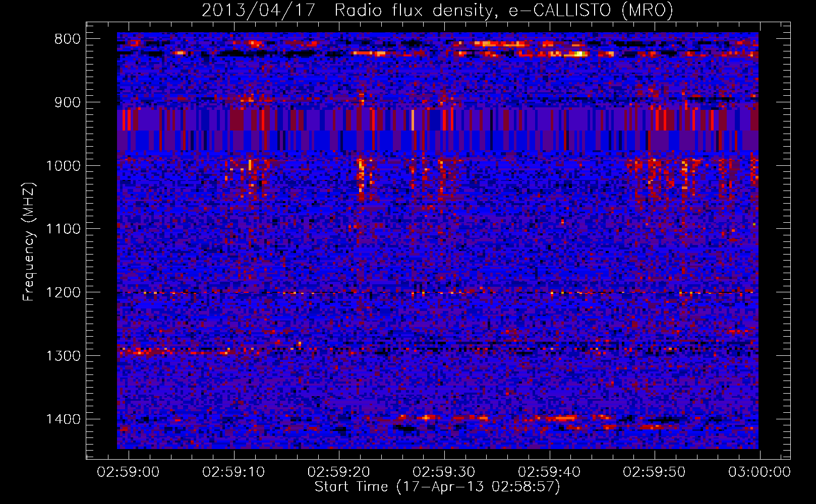The image size is (816, 504).
Task: Select the 1100 frequency tick label
Action: coord(64,229)
